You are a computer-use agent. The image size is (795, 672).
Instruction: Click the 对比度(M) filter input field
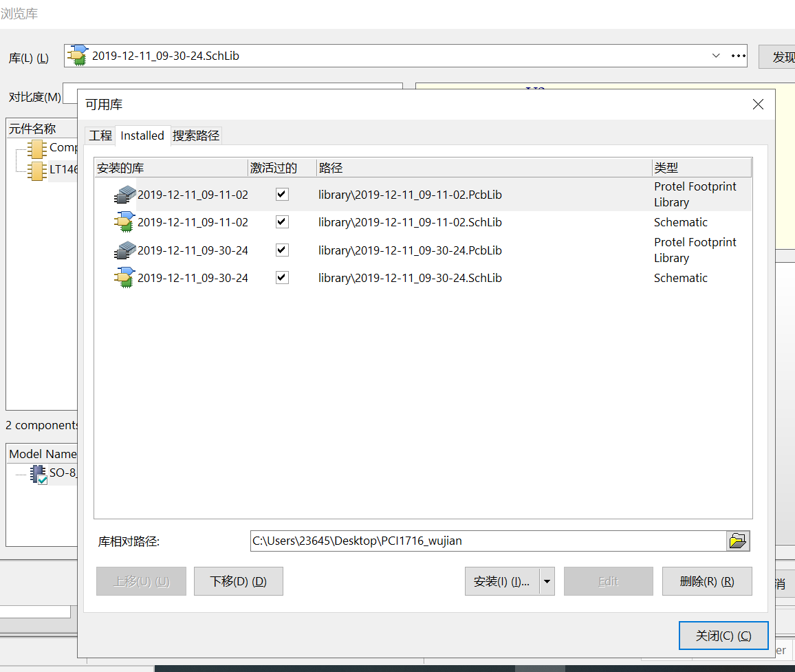pos(70,94)
